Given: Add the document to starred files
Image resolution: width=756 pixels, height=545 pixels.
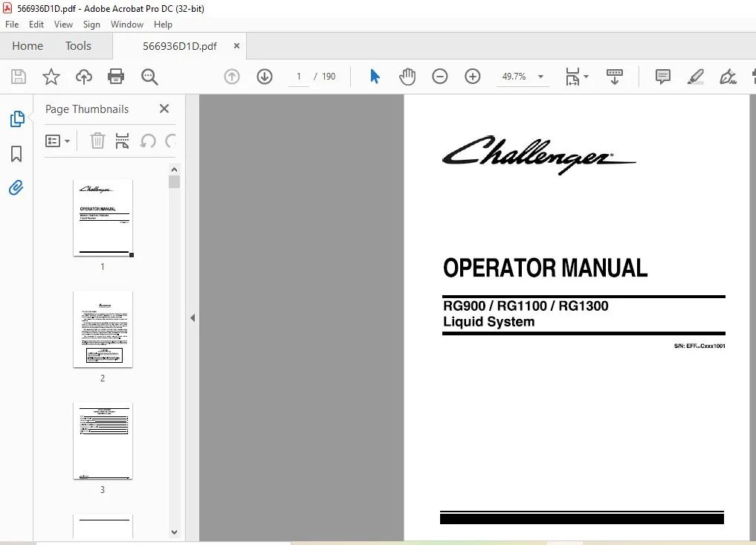Looking at the screenshot, I should tap(51, 77).
